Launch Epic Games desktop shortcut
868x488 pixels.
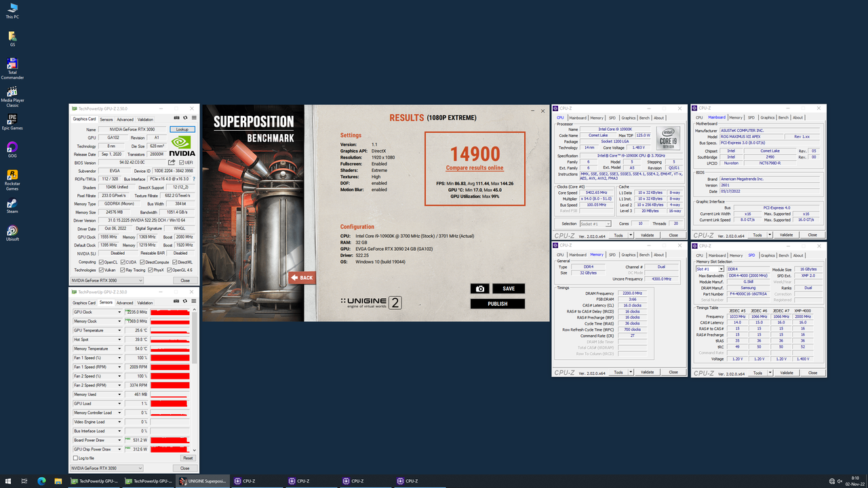[12, 123]
